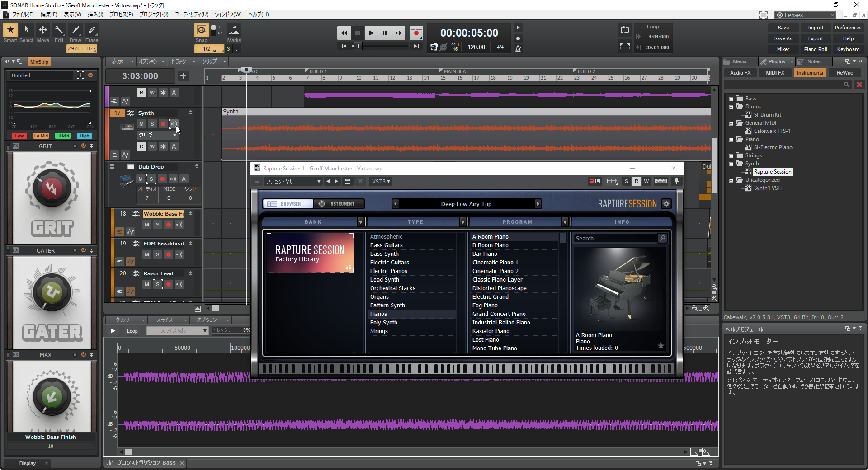This screenshot has width=868, height=470.
Task: Click the Save button
Action: [783, 28]
